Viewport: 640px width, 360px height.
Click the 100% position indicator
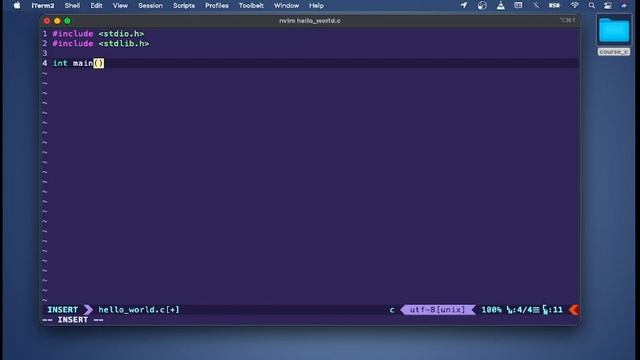coord(491,310)
